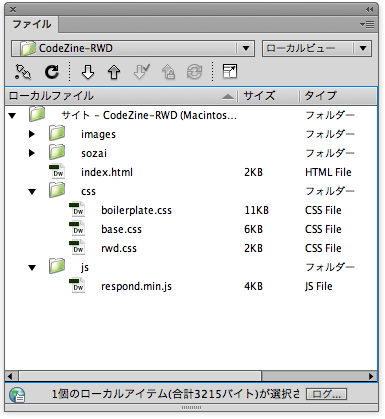Click the Check out files icon
The height and width of the screenshot is (419, 385).
(141, 72)
